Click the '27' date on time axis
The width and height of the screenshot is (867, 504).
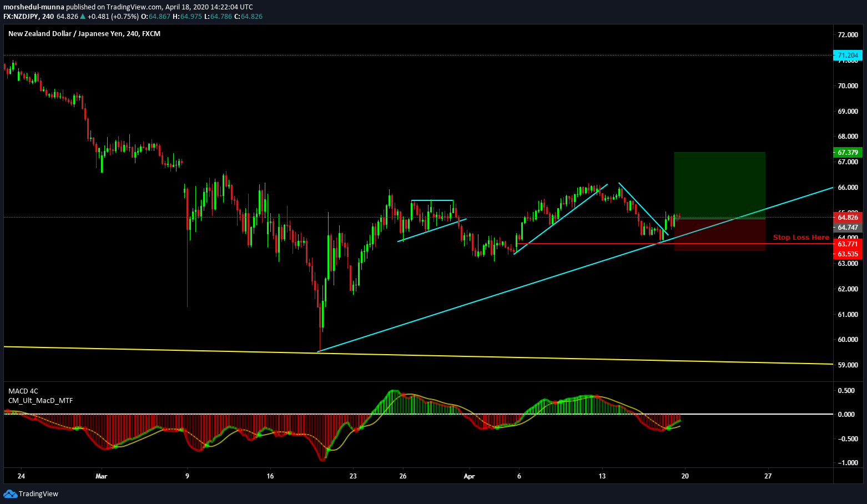[768, 476]
